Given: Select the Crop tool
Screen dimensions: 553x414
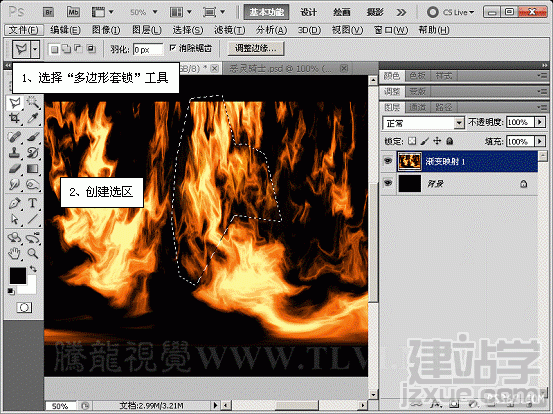Looking at the screenshot, I should [x=14, y=118].
